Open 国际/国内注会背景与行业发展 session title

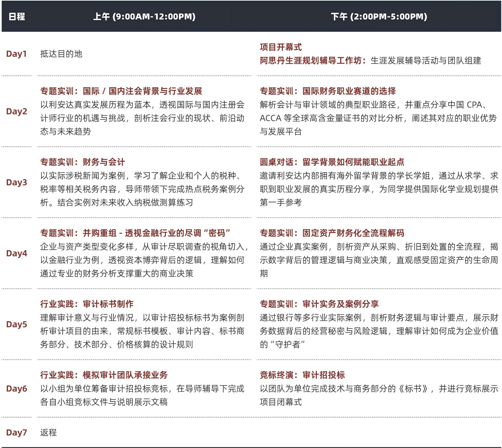click(121, 91)
